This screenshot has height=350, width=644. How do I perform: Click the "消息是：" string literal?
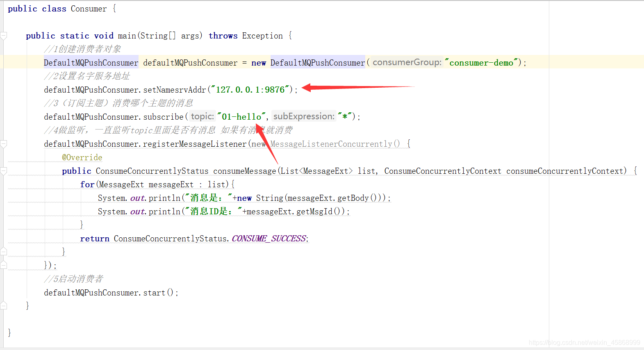(209, 198)
